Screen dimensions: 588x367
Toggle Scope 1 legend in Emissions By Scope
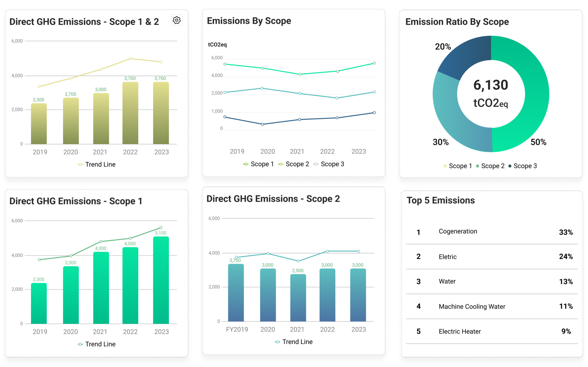coord(259,164)
